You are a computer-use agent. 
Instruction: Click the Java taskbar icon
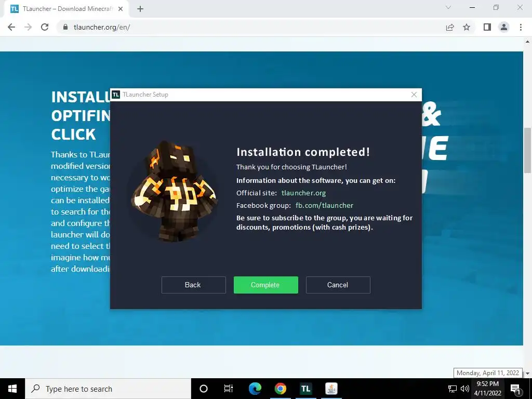tap(331, 389)
